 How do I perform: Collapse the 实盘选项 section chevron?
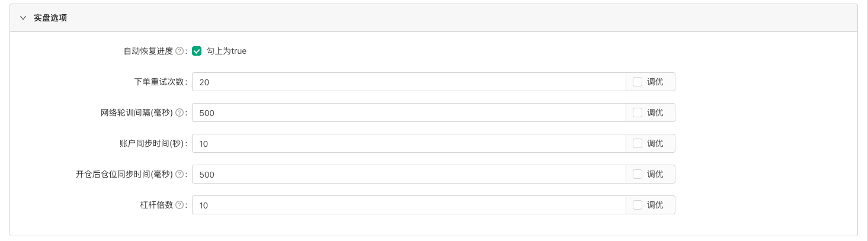tap(23, 18)
